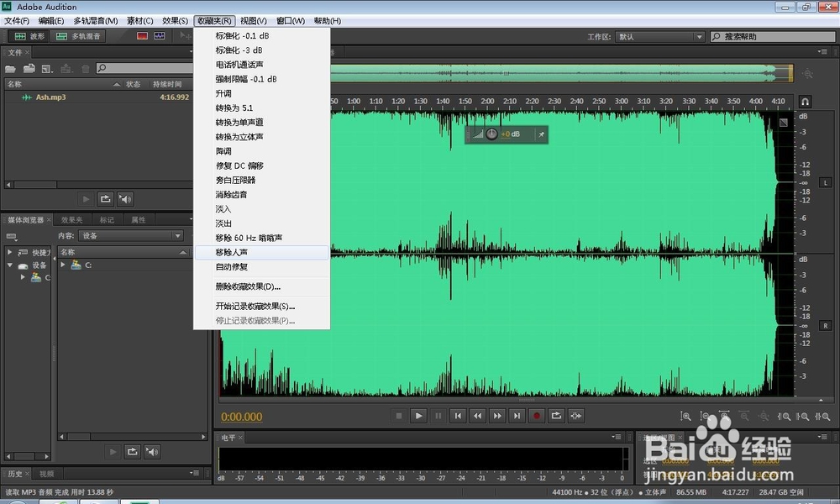Click the Rewind transport button
The width and height of the screenshot is (840, 504).
pyautogui.click(x=477, y=416)
